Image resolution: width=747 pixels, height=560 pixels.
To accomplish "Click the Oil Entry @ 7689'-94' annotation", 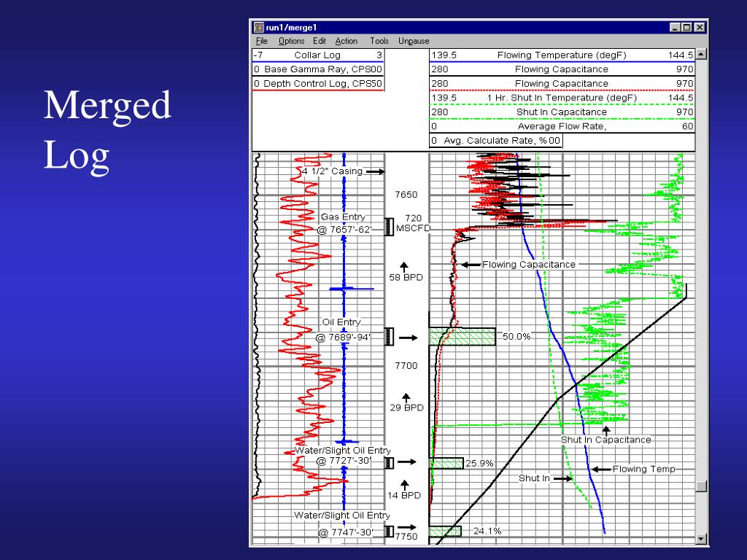I will (342, 330).
